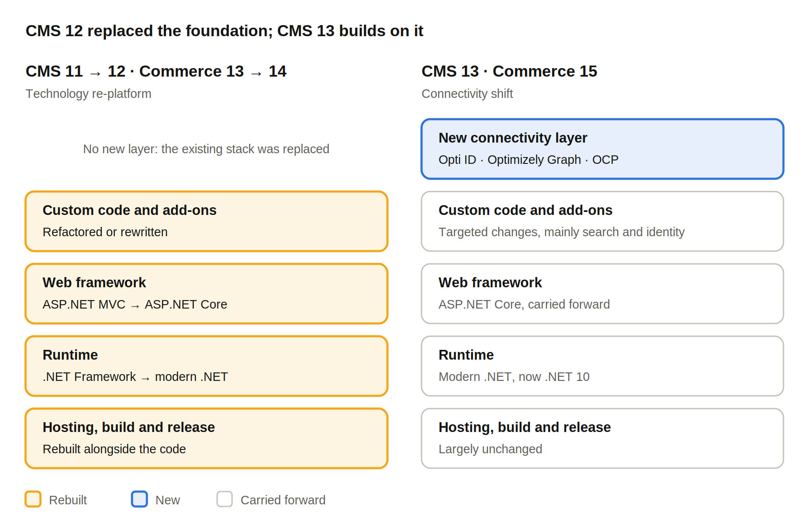Click the orange Rebuilt legend swatch
This screenshot has width=809, height=532.
(33, 499)
